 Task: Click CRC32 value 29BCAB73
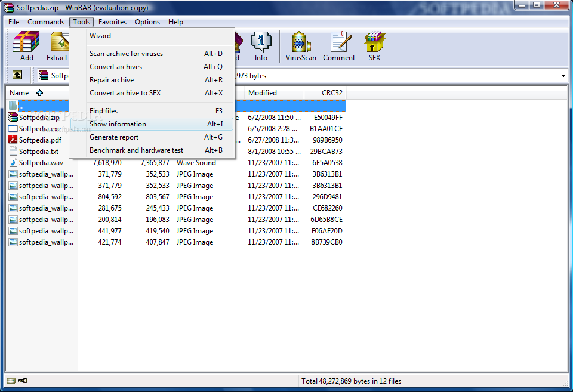(x=326, y=152)
